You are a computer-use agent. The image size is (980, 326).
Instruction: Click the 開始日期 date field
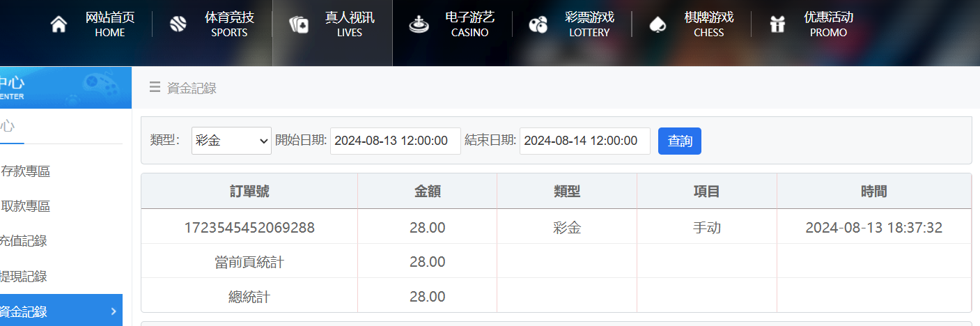click(x=395, y=141)
